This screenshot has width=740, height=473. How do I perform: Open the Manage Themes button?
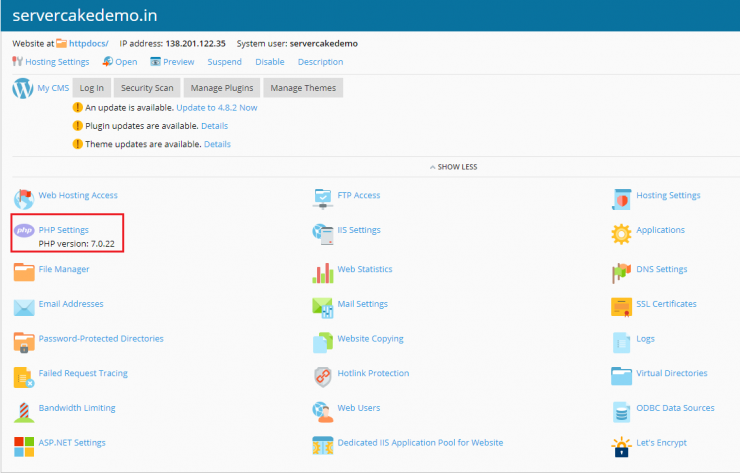(x=303, y=88)
